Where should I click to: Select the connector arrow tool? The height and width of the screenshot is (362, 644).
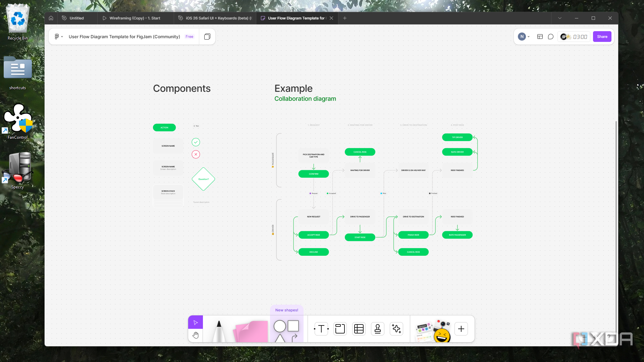(294, 338)
